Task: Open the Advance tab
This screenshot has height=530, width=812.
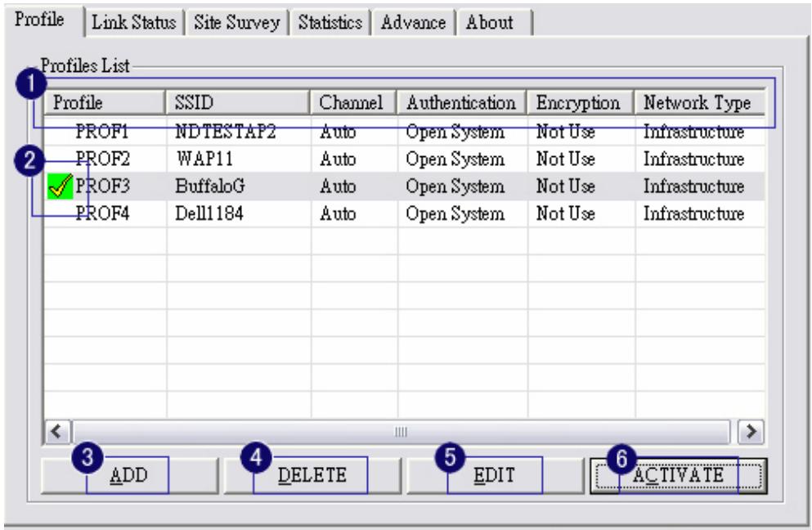Action: coord(413,23)
